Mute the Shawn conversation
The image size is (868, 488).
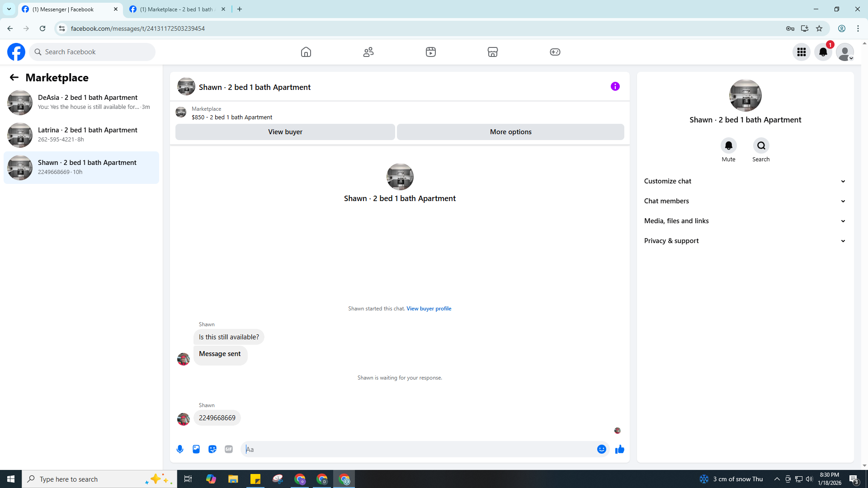[728, 146]
